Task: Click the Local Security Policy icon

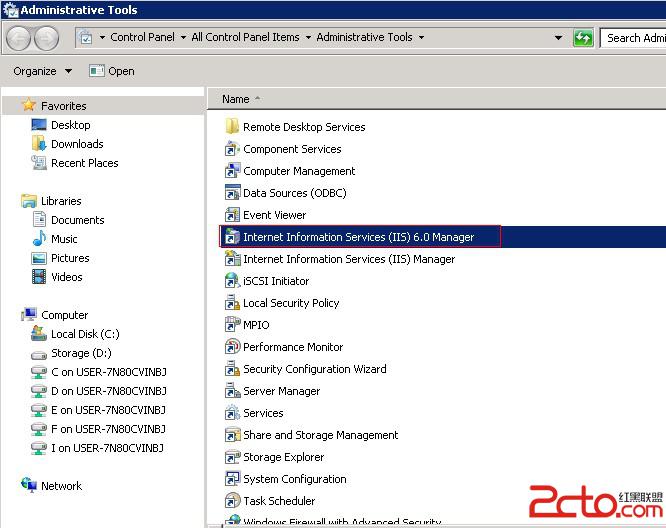Action: tap(232, 303)
